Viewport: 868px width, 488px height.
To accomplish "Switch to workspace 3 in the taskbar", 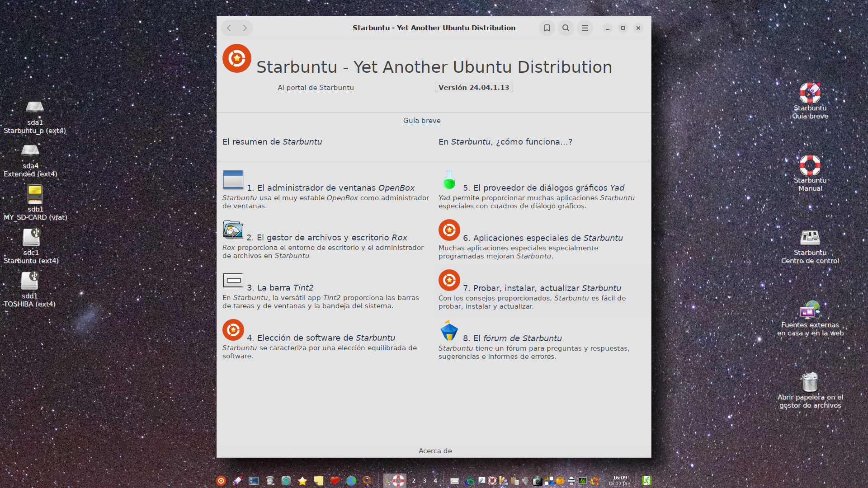I will (425, 481).
